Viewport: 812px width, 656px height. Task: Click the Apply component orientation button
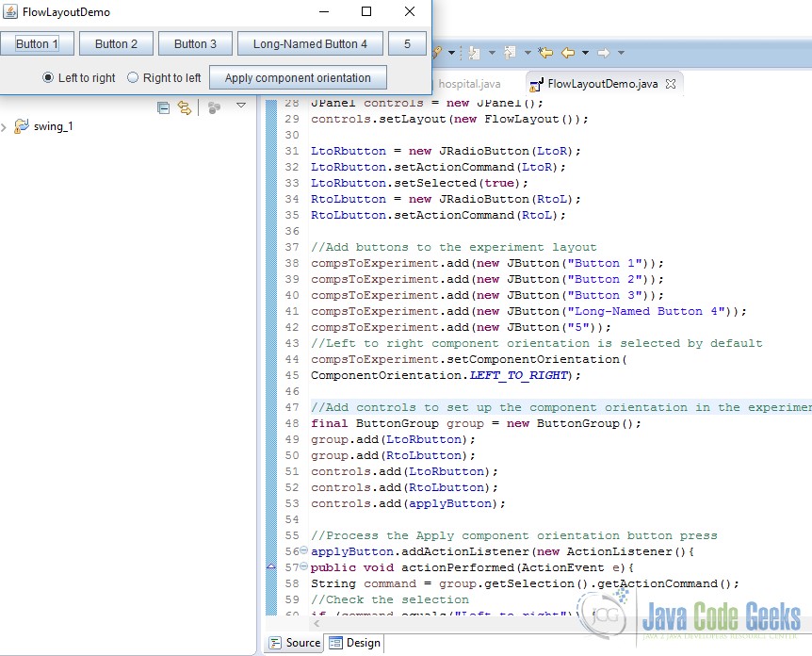(x=298, y=77)
